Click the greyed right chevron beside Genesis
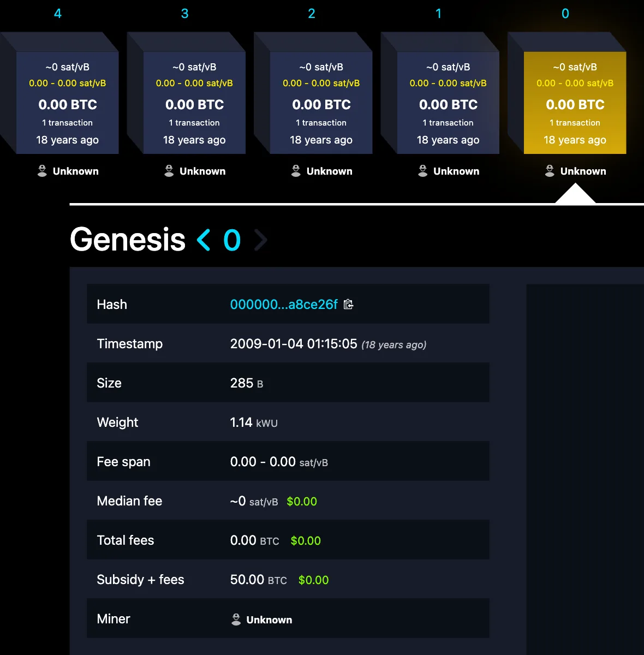 [x=261, y=240]
